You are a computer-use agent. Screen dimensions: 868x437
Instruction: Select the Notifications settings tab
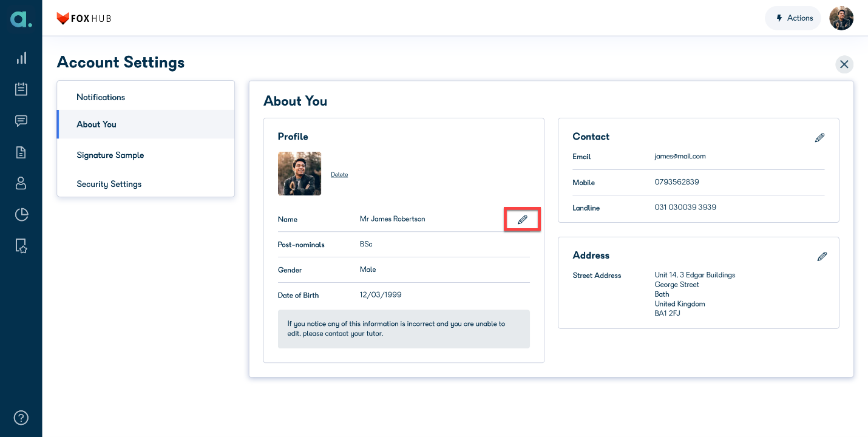(x=146, y=97)
